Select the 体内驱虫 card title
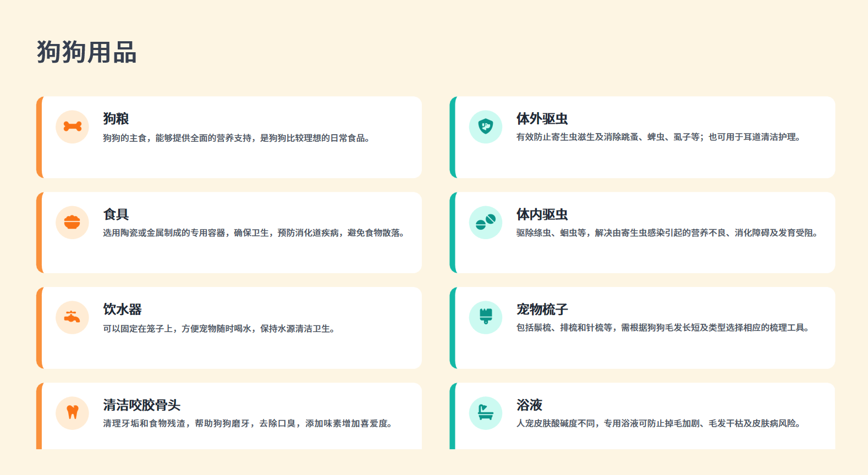The height and width of the screenshot is (475, 868). [x=542, y=214]
